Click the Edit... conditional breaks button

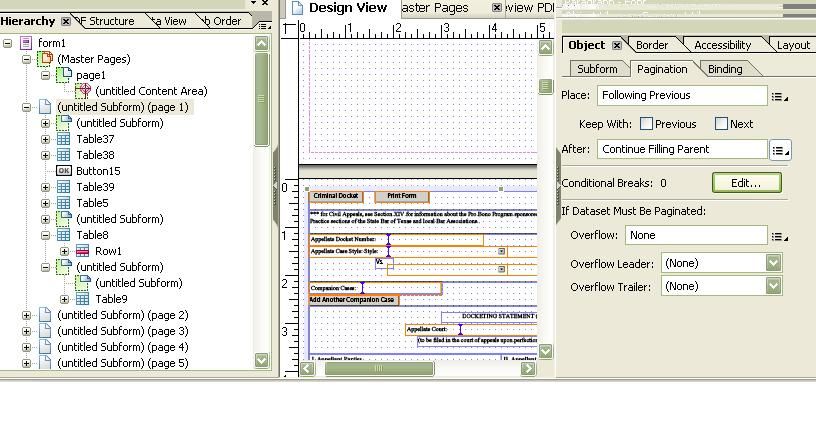click(746, 183)
